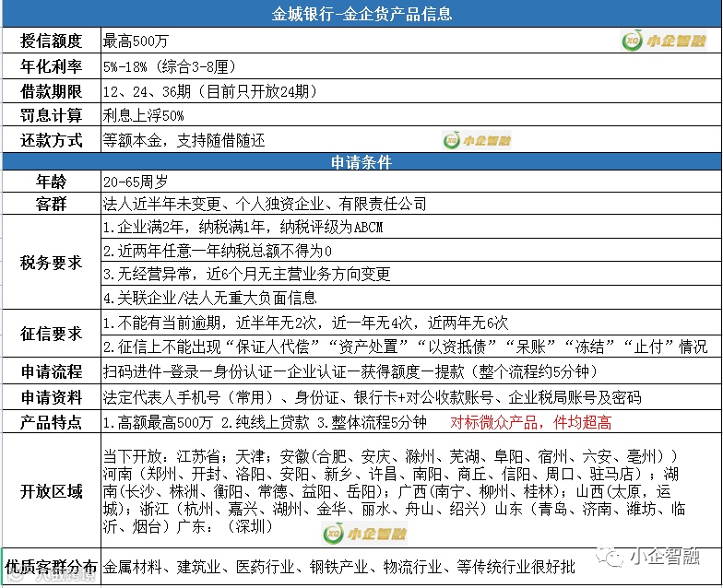The height and width of the screenshot is (588, 723).
Task: Click the red text 对标微众产品，件均超高
Action: (531, 422)
